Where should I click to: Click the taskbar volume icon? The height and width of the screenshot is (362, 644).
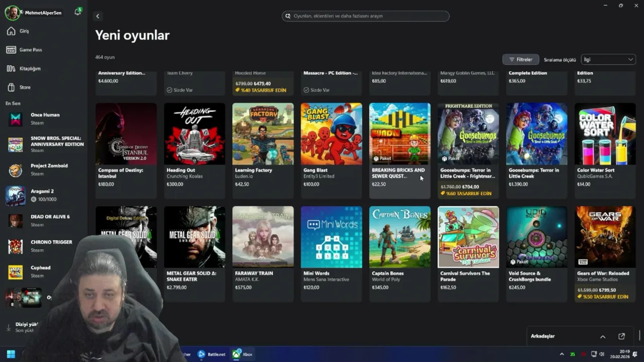pyautogui.click(x=601, y=354)
